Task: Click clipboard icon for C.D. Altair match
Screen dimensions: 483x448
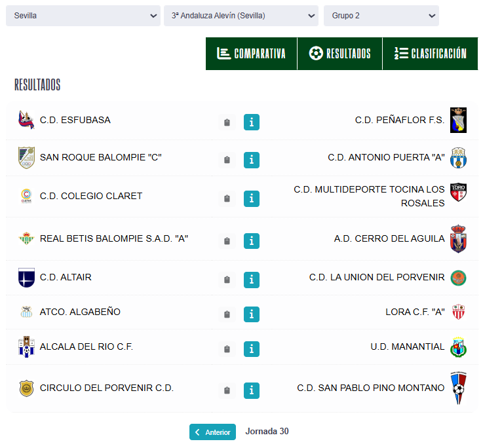Action: 227,280
